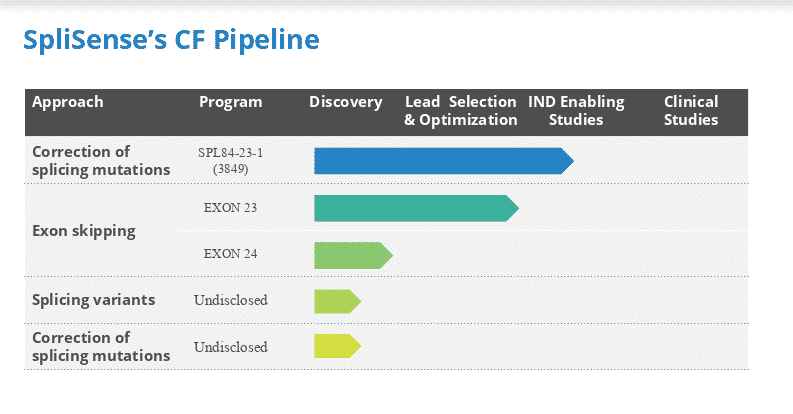Select the "Approach" column header
Viewport: 793px width, 414px height.
pos(68,102)
